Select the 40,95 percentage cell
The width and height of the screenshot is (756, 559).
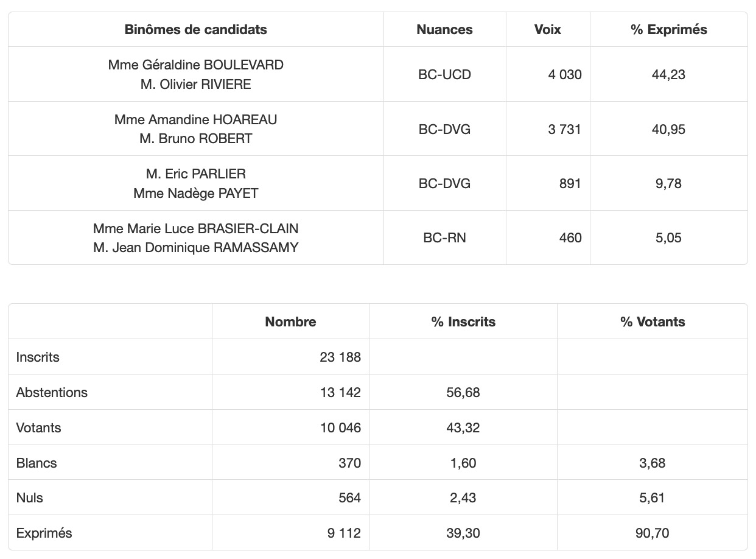[668, 128]
